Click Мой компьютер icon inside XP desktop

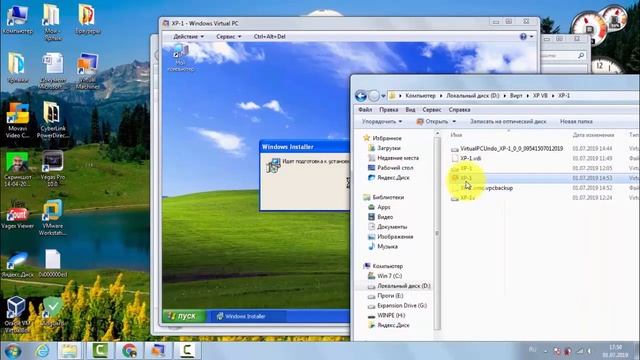coord(180,58)
